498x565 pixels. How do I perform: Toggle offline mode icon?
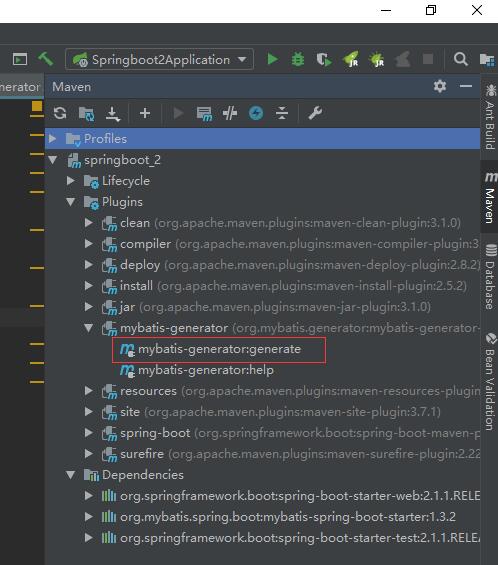pos(230,114)
